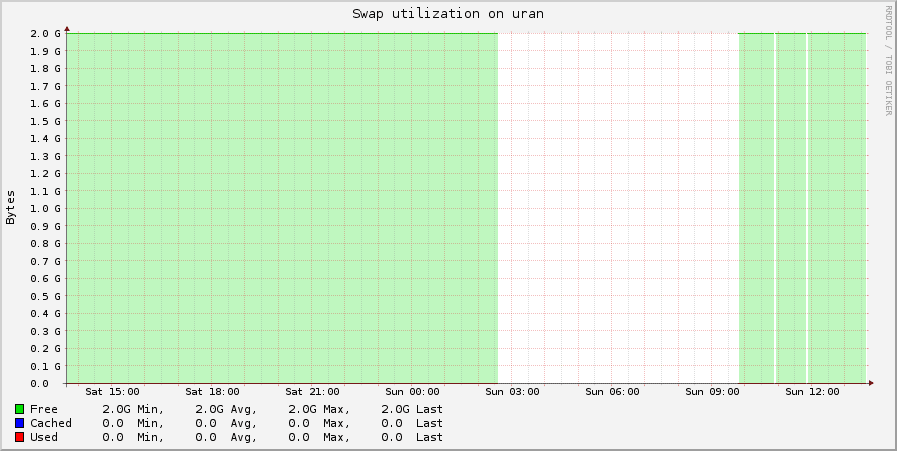Click the green Free legend swatch
This screenshot has width=897, height=451.
[19, 409]
